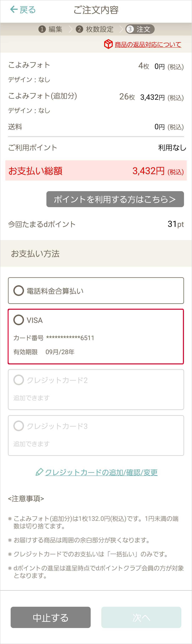Select 電話料金合算払い radio button
The height and width of the screenshot is (644, 192).
19,291
